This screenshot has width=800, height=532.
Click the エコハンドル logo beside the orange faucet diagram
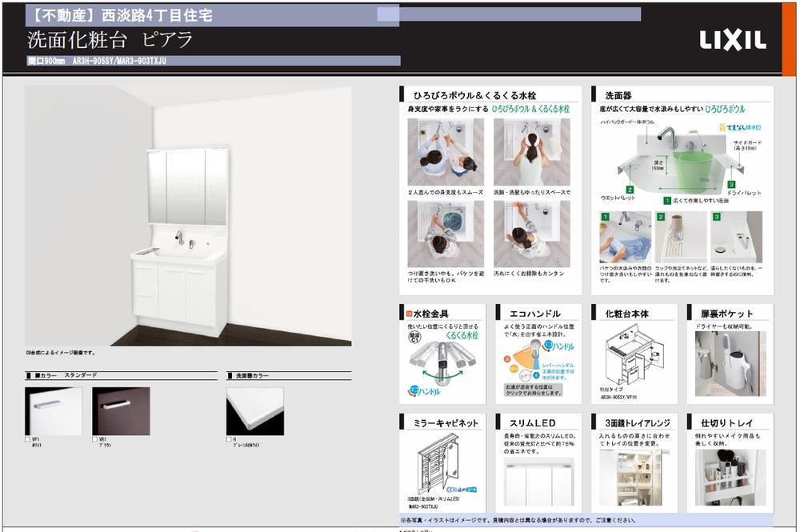(x=558, y=346)
